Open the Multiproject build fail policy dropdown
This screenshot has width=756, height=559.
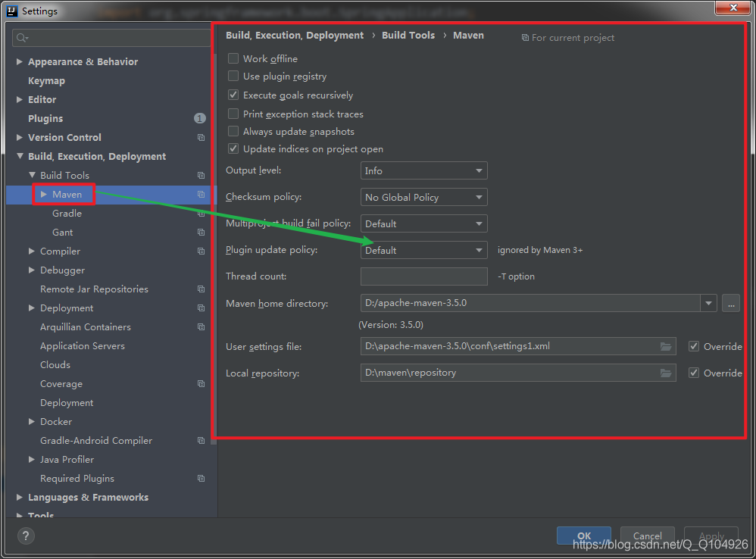pos(423,223)
